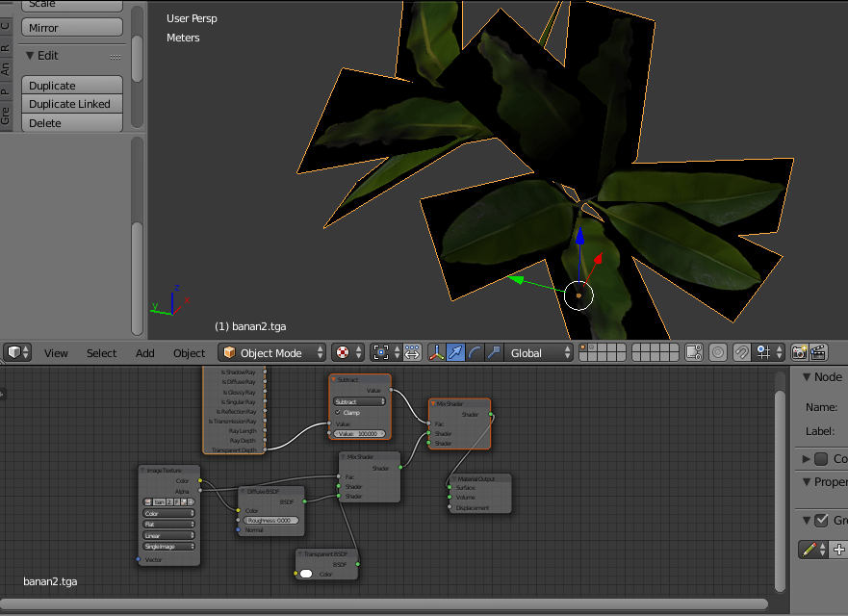The height and width of the screenshot is (616, 848).
Task: Click the Transparent BSDF white color swatch
Action: [306, 574]
